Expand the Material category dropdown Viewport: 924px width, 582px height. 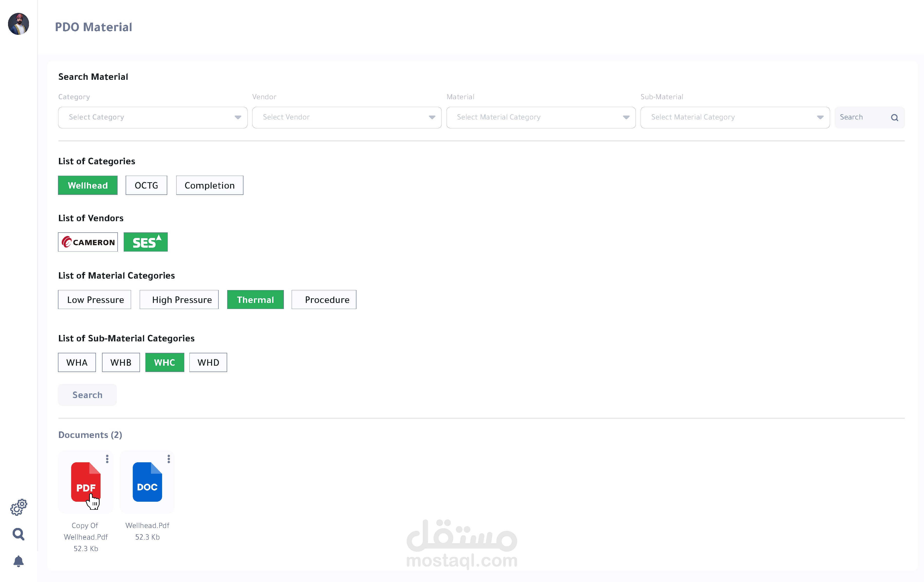pos(541,117)
